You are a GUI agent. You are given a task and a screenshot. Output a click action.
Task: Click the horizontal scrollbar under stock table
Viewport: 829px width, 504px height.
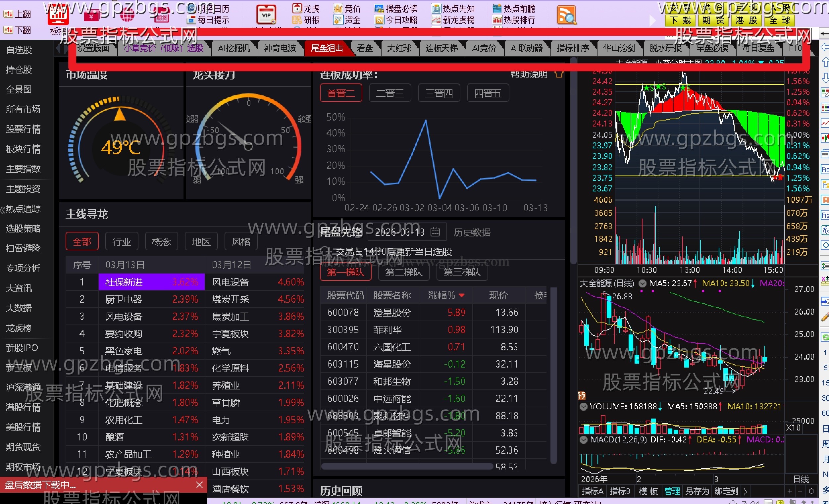[x=407, y=466]
